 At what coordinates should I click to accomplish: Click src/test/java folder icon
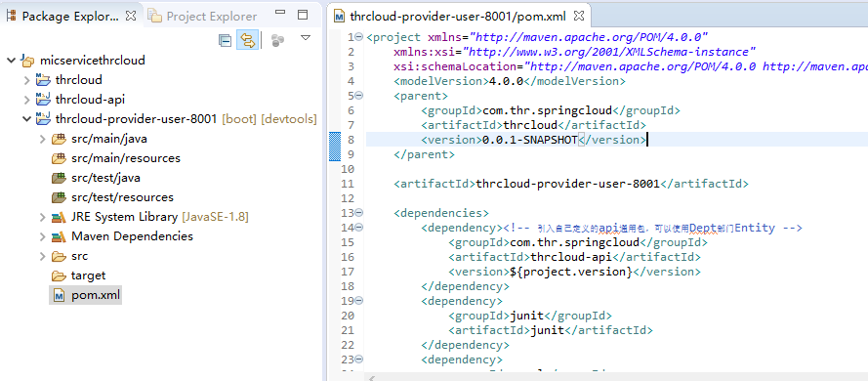[59, 178]
